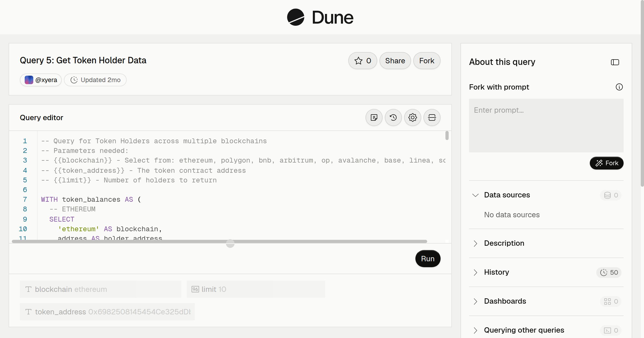Image resolution: width=644 pixels, height=338 pixels.
Task: Click the query title text
Action: point(83,60)
